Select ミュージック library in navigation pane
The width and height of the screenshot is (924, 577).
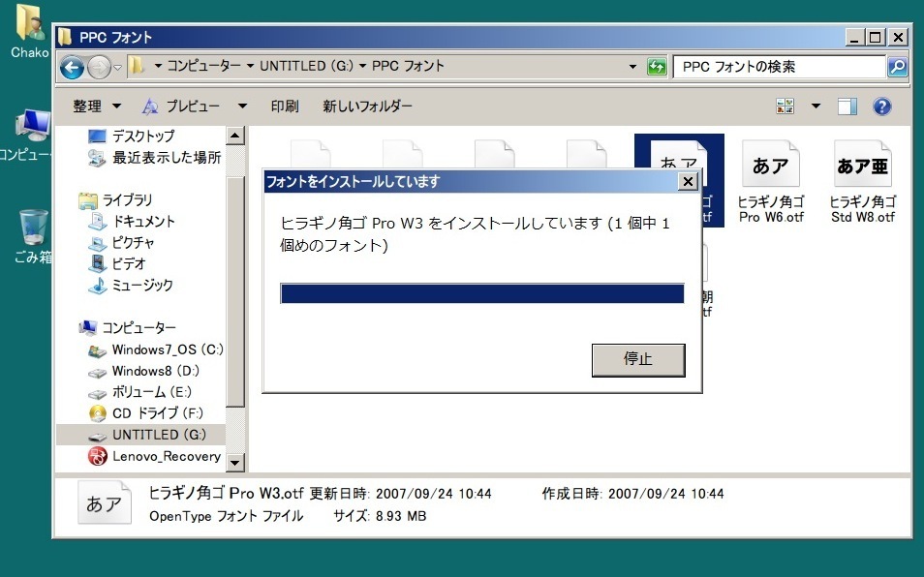(x=142, y=286)
